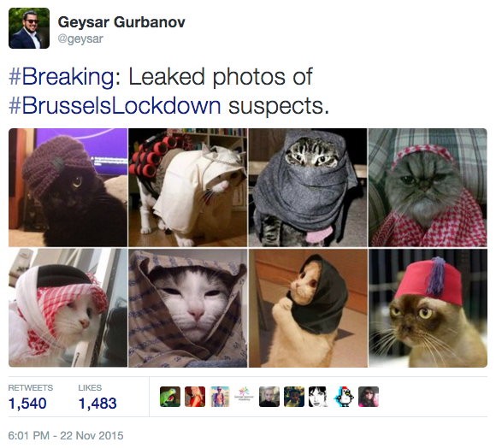Click the @geysar handle
The width and height of the screenshot is (496, 448).
[x=80, y=38]
